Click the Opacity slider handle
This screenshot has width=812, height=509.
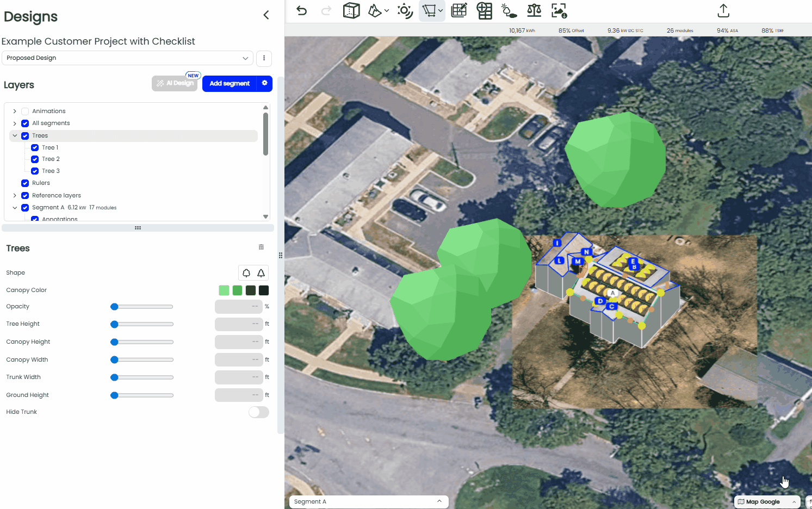pyautogui.click(x=114, y=307)
